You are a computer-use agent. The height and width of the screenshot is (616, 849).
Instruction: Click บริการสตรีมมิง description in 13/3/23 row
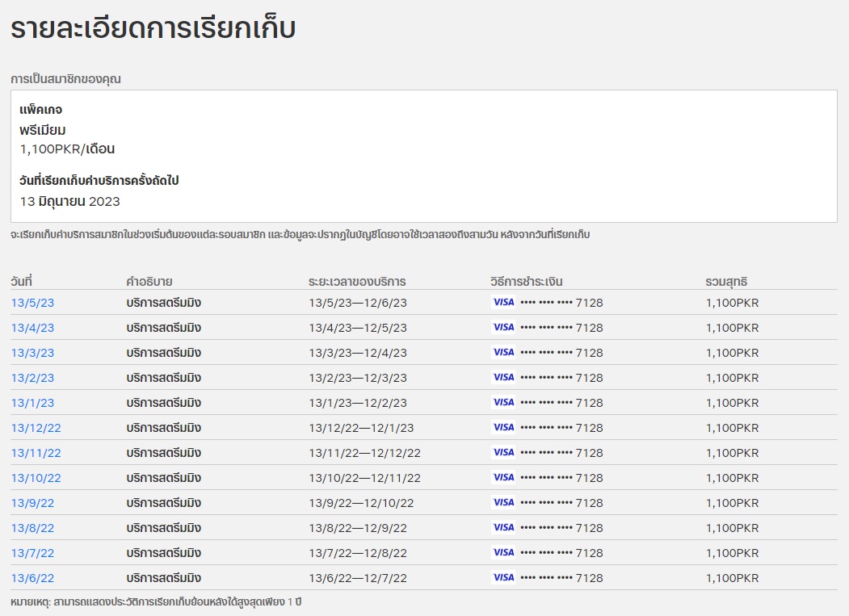(163, 352)
